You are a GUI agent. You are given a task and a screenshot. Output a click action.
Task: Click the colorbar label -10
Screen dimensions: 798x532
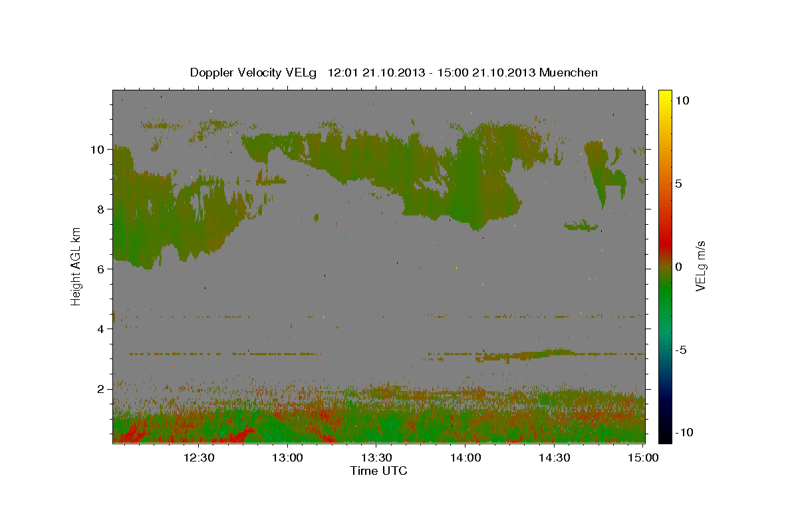(684, 432)
